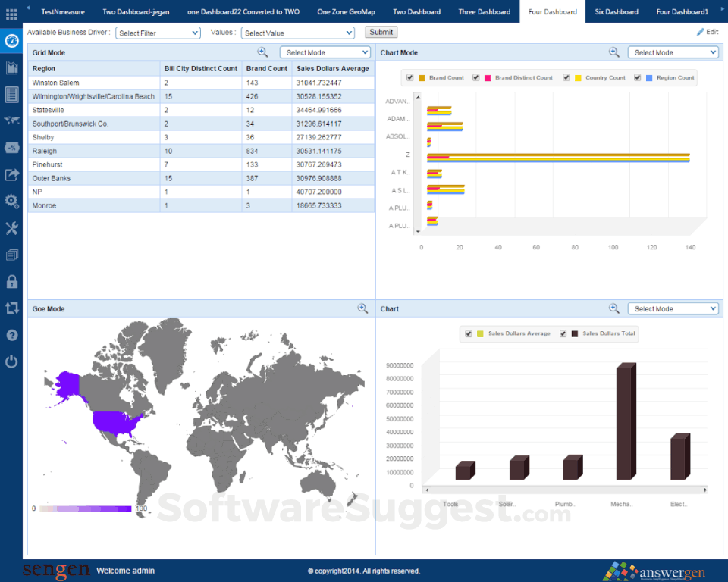Click the Sales Dollars Average column header

tap(333, 69)
